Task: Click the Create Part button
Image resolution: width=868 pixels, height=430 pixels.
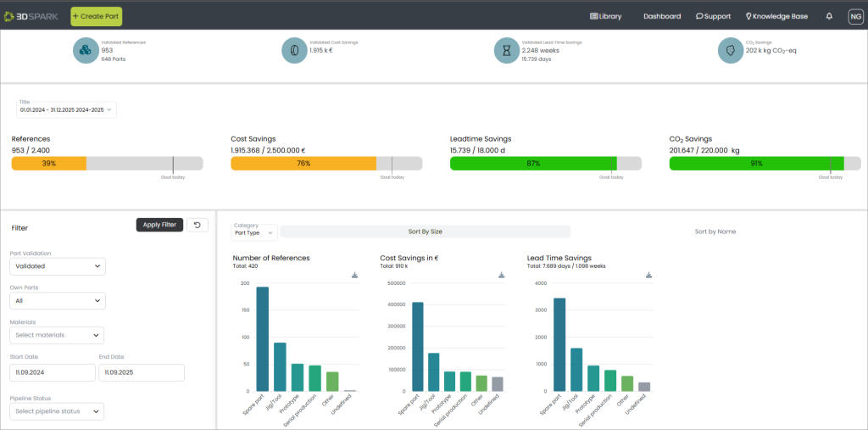Action: tap(96, 16)
